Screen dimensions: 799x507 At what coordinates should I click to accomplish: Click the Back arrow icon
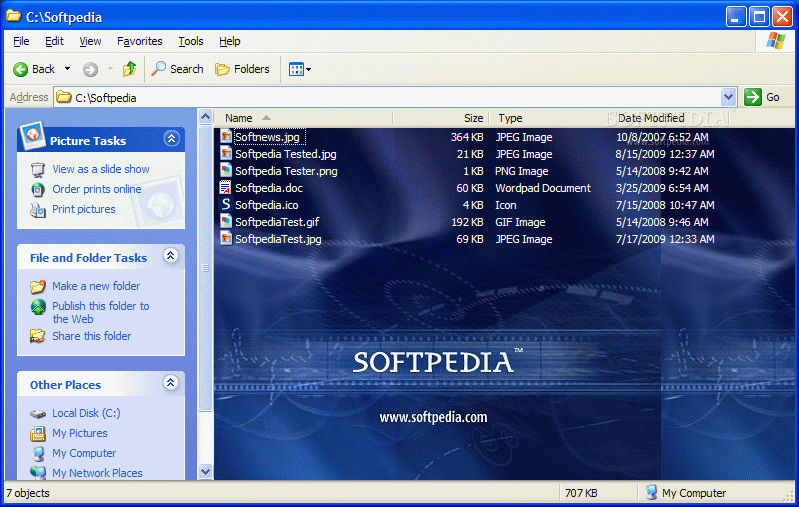20,69
